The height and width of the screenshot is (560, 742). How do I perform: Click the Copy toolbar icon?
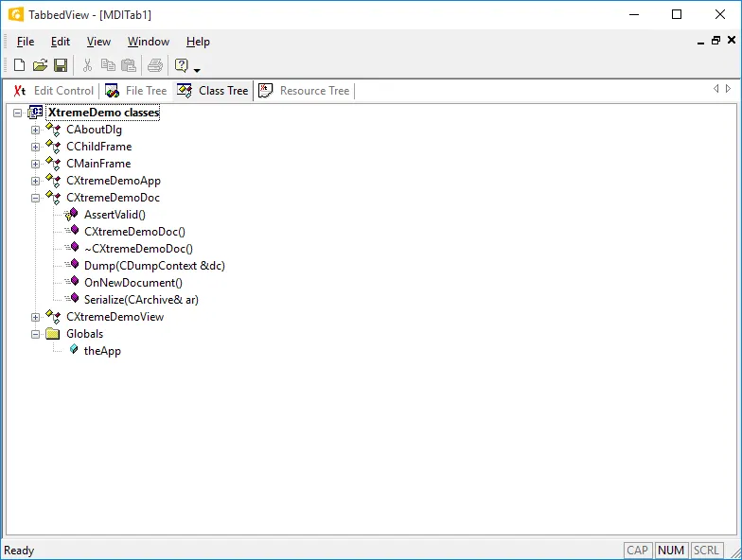pos(108,64)
